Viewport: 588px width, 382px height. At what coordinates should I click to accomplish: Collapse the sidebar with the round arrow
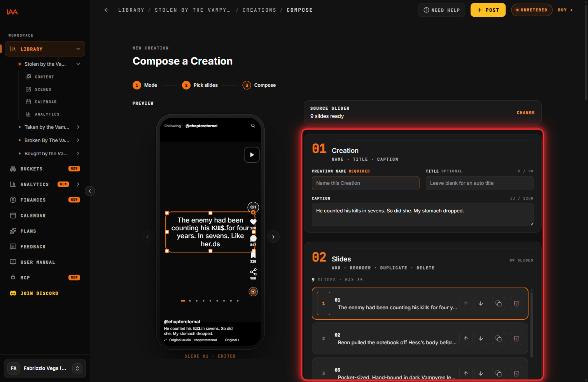click(x=90, y=191)
